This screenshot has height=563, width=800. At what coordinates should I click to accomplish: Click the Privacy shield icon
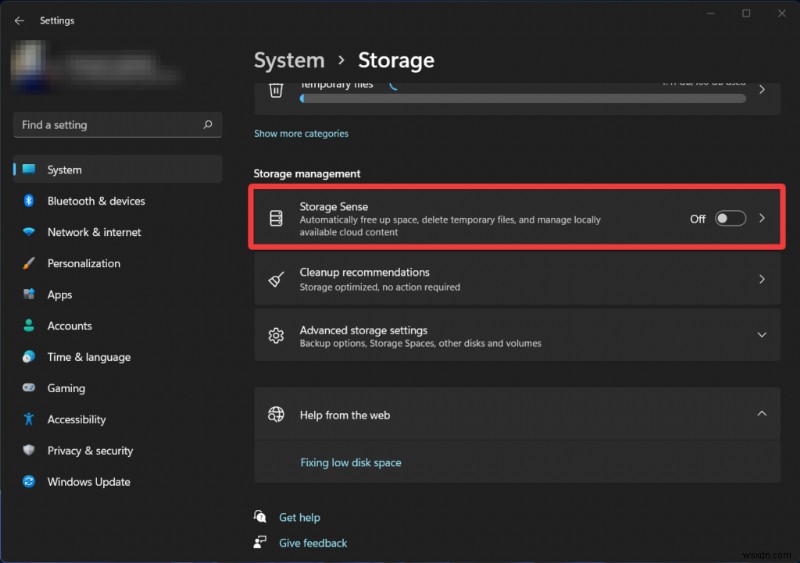click(29, 450)
